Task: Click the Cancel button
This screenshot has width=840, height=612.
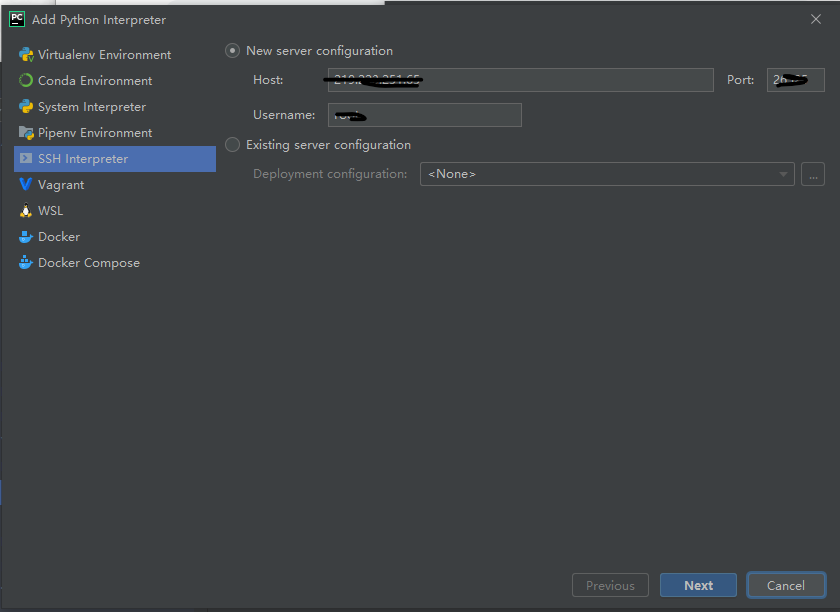Action: pos(786,585)
